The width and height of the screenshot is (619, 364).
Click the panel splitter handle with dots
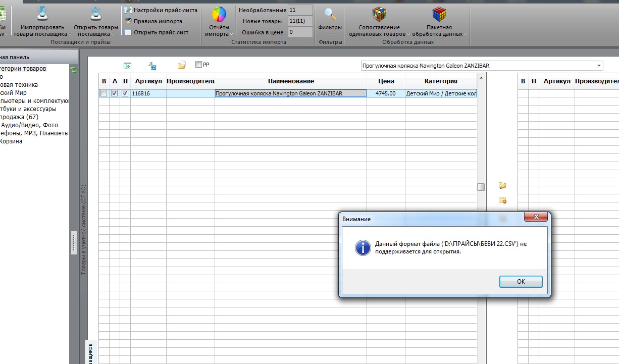pos(74,243)
